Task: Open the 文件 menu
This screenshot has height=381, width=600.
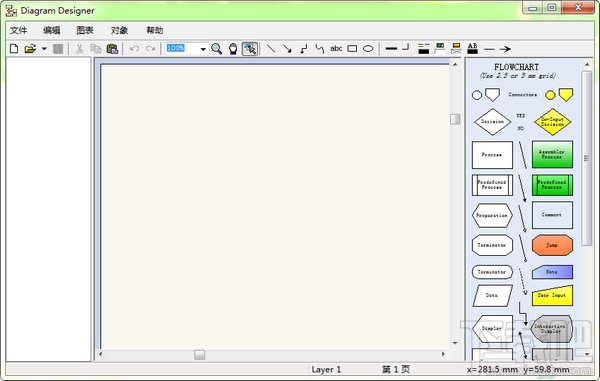Action: [x=18, y=30]
